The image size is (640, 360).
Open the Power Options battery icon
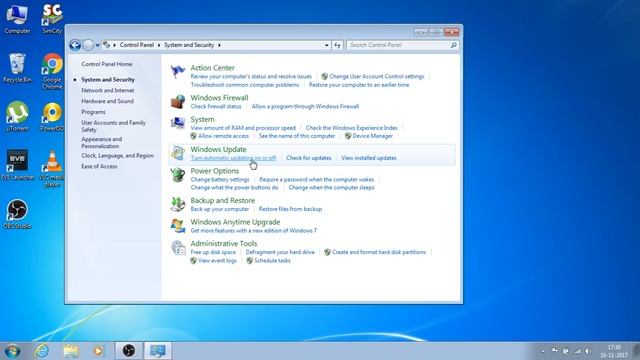click(x=178, y=175)
